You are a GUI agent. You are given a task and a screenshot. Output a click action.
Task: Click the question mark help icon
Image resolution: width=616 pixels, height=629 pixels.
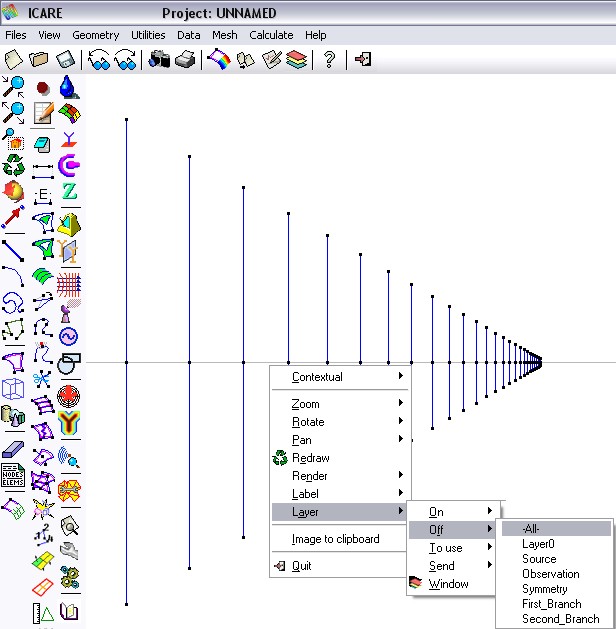tap(329, 60)
